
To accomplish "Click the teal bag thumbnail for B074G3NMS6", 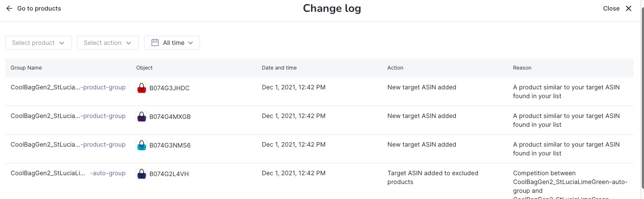I will click(x=141, y=145).
